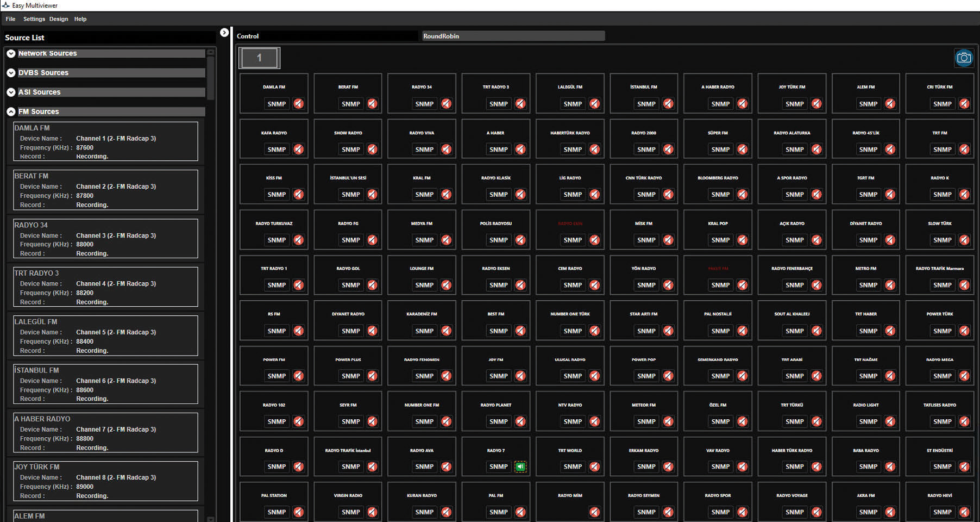
Task: Click speaker icon on TRT WORLD tile
Action: coord(595,467)
